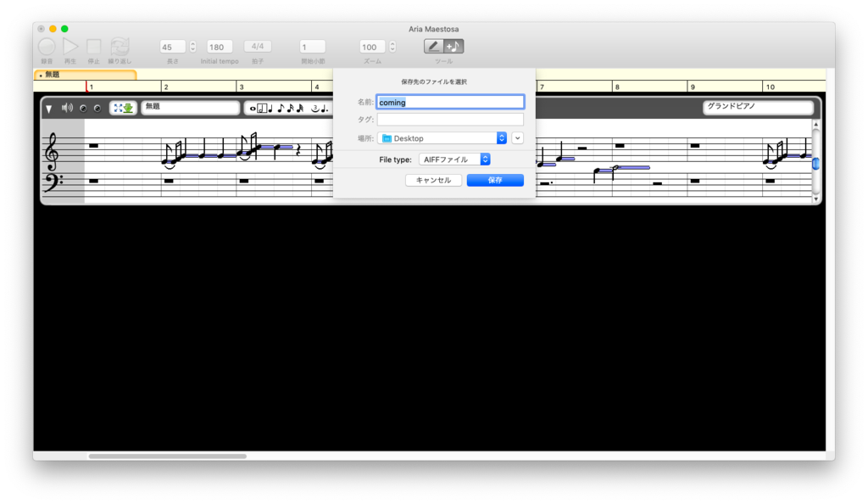Screen dimensions: 868x504
Task: Open the 4/4 time signature button
Action: [x=258, y=47]
